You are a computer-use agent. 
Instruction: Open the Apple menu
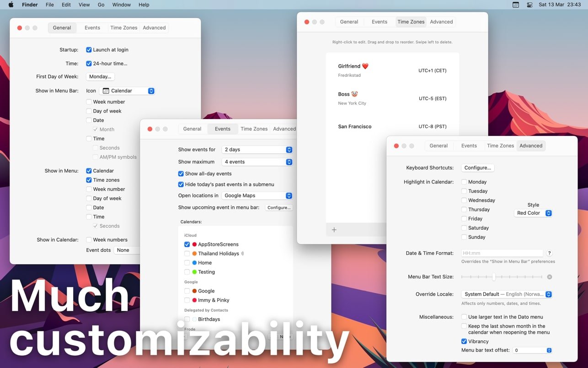tap(11, 5)
